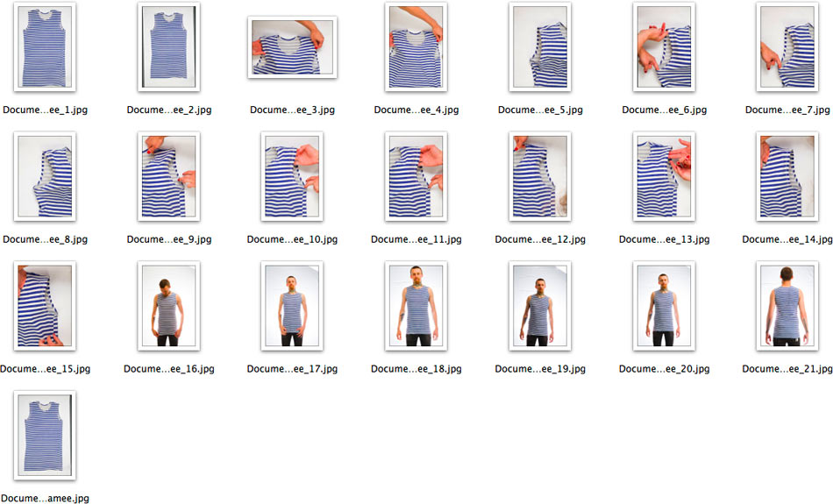Select the Docume...ee_15.jpg file
This screenshot has height=504, width=833.
[x=45, y=306]
